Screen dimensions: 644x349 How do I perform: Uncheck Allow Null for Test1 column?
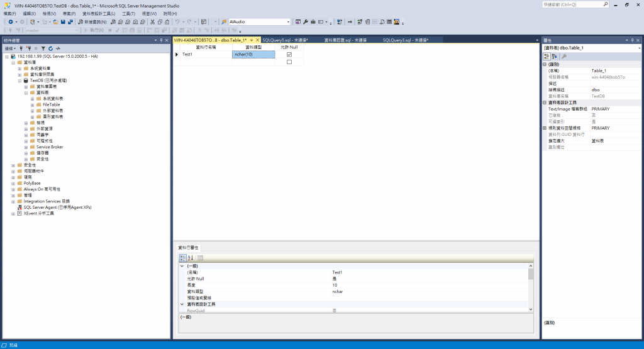coord(289,54)
